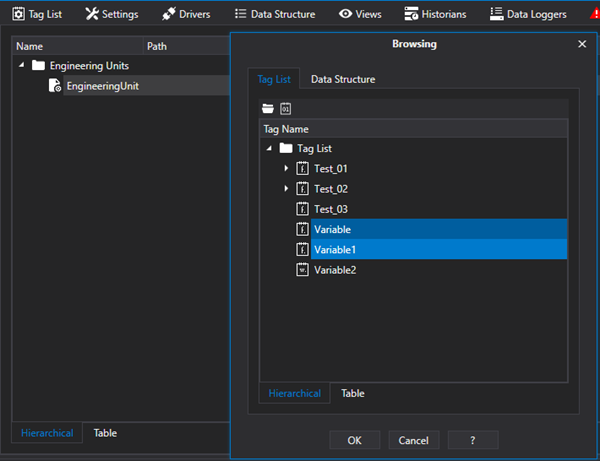This screenshot has width=600, height=461.
Task: Click the question mark help button
Action: [x=472, y=440]
